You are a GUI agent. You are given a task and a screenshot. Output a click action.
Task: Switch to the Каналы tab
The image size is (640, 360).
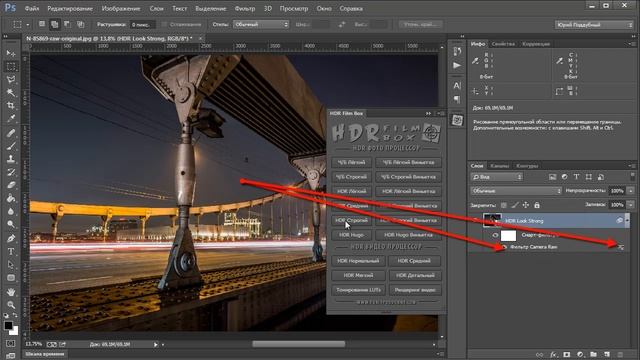click(x=500, y=166)
